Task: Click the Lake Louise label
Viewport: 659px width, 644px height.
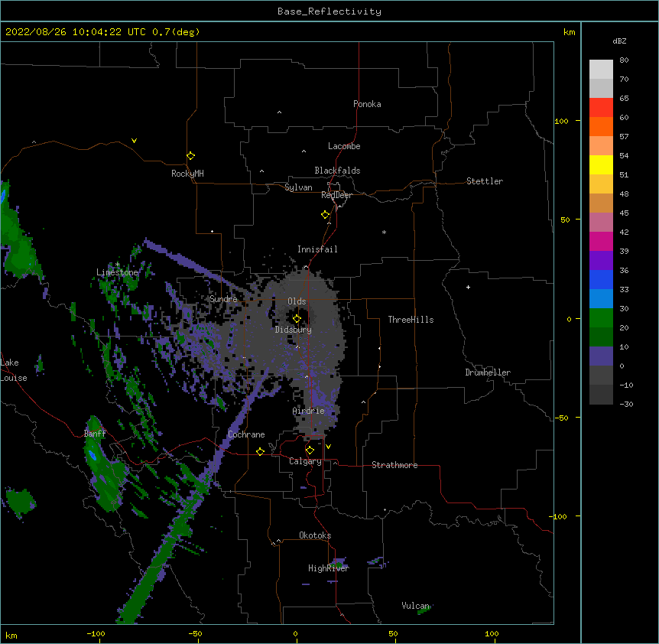Action: [x=14, y=370]
